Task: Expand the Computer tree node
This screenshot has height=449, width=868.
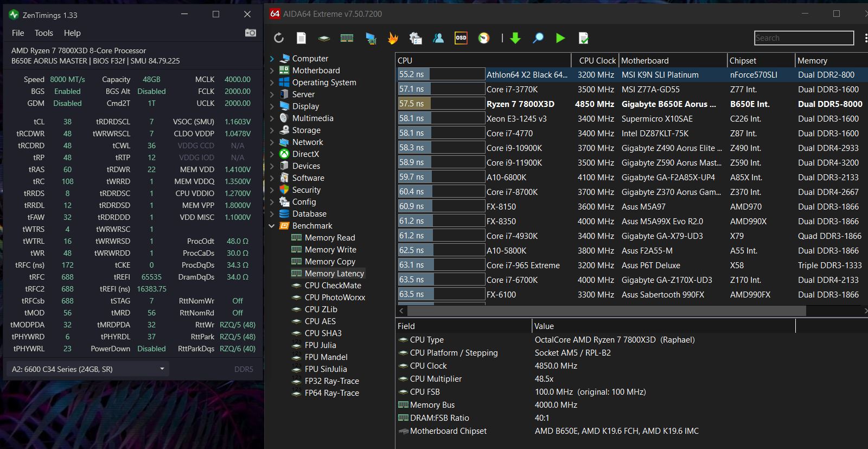Action: 272,59
